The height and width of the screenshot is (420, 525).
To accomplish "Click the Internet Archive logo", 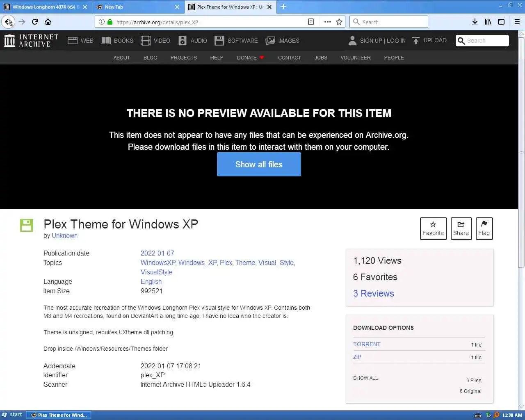I will (31, 41).
